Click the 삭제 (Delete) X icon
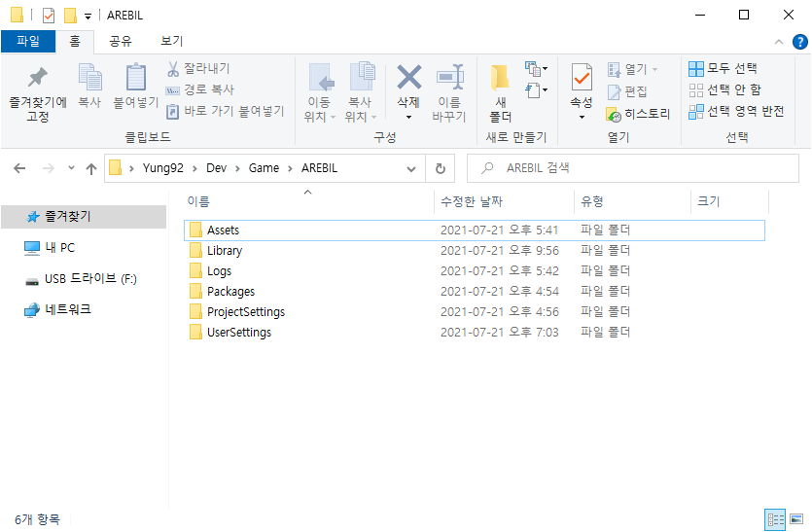The width and height of the screenshot is (812, 532). click(x=409, y=78)
